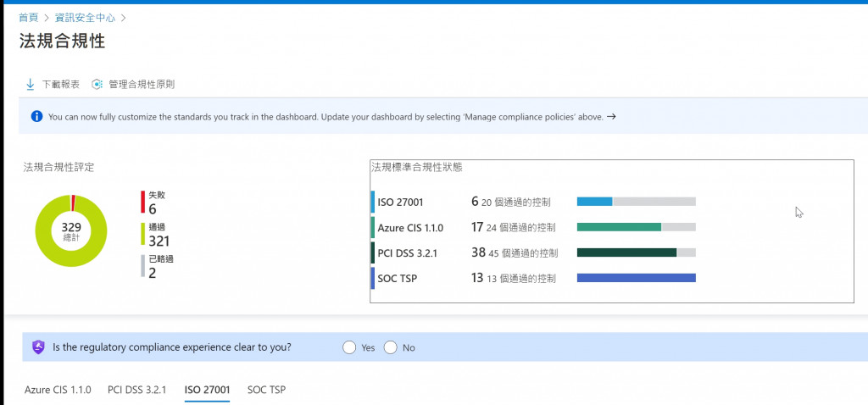Screen dimensions: 868x405
Task: Click Azure CIS 1.1.0 in status list
Action: click(x=410, y=227)
